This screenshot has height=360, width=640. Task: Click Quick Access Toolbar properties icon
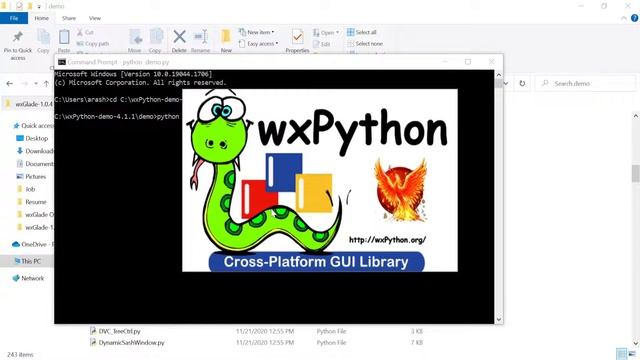pyautogui.click(x=19, y=6)
